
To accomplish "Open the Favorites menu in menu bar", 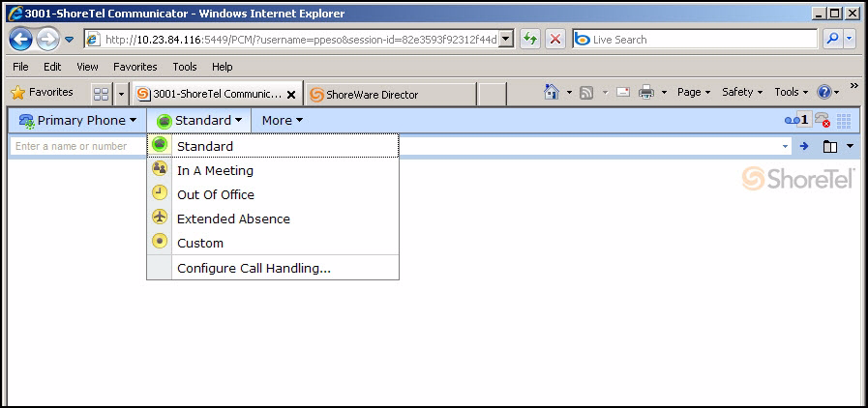I will click(135, 67).
